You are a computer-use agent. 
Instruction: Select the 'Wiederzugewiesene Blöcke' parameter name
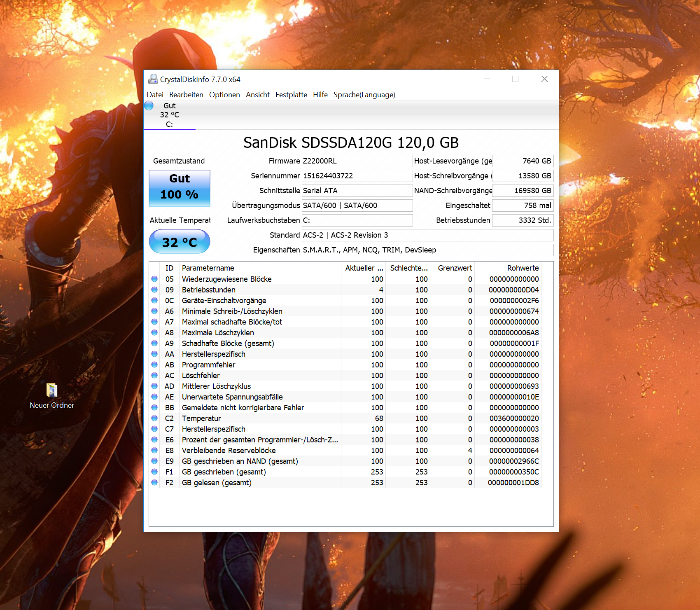point(227,279)
